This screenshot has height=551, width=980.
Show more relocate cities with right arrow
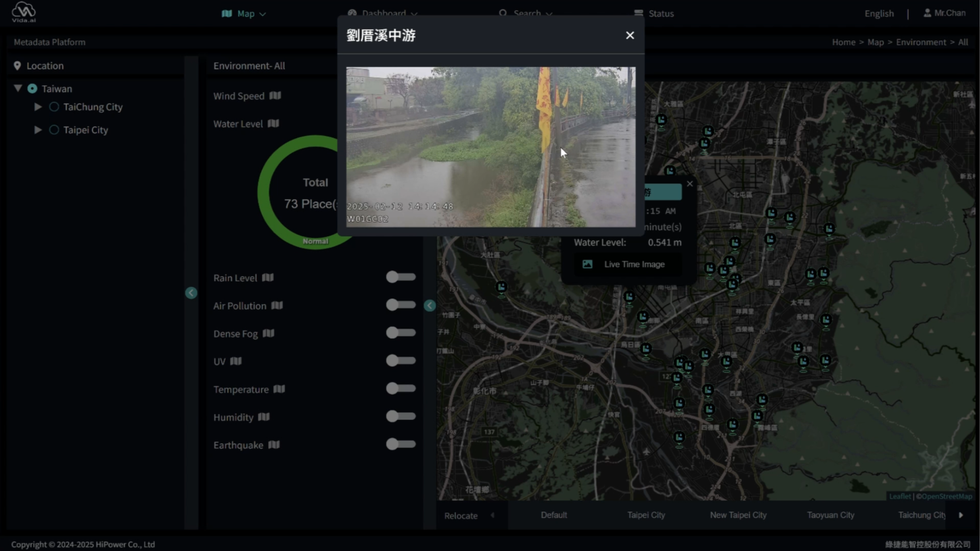960,515
